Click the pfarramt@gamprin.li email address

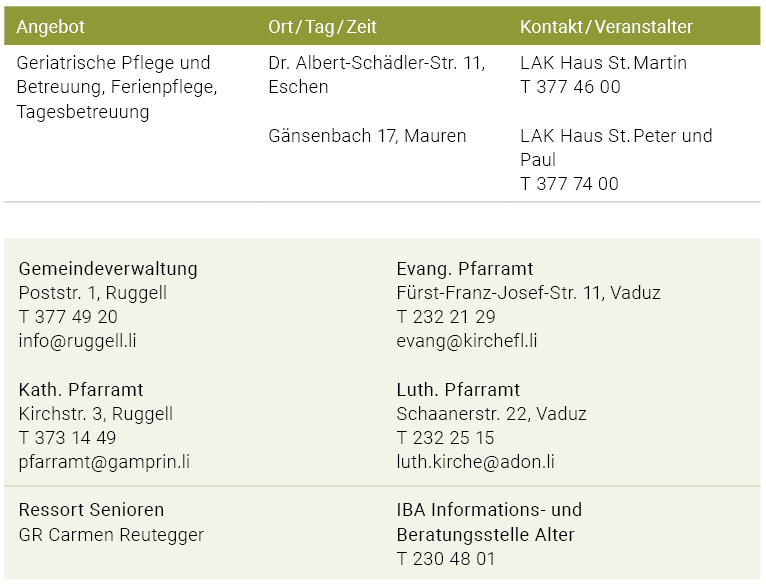click(x=104, y=462)
